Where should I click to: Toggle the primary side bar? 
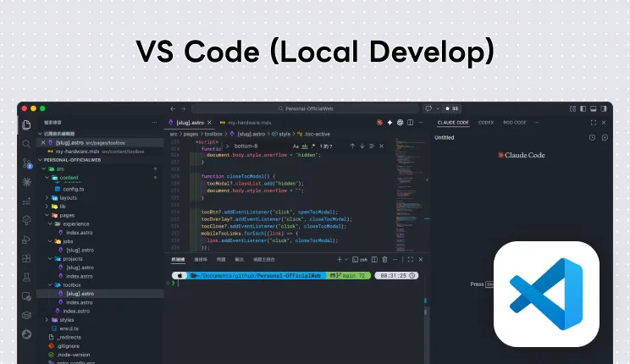(583, 108)
